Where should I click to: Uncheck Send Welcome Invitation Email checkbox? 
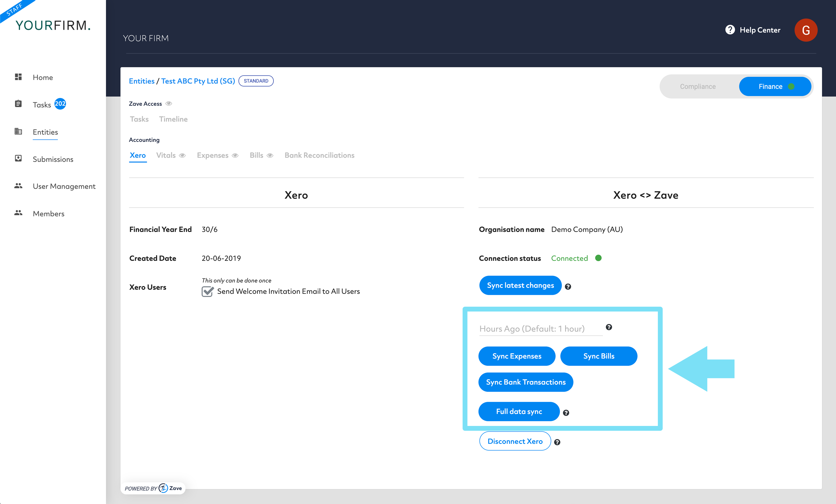207,291
